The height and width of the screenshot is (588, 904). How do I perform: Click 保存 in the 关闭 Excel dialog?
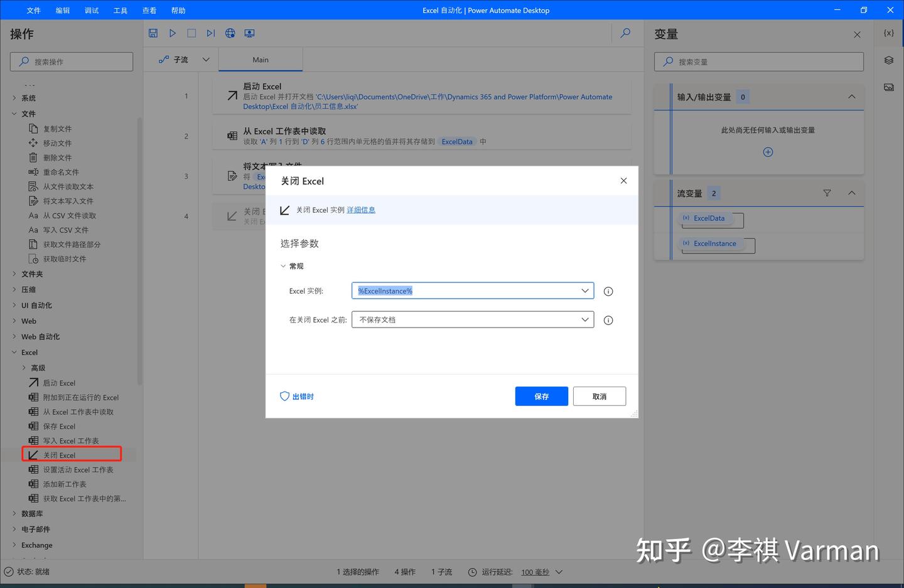coord(541,396)
